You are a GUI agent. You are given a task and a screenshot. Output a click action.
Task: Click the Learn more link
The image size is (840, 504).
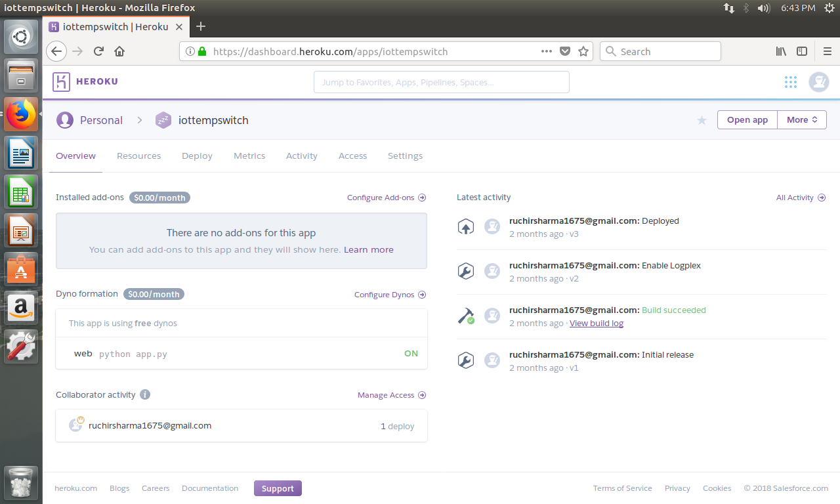click(369, 249)
